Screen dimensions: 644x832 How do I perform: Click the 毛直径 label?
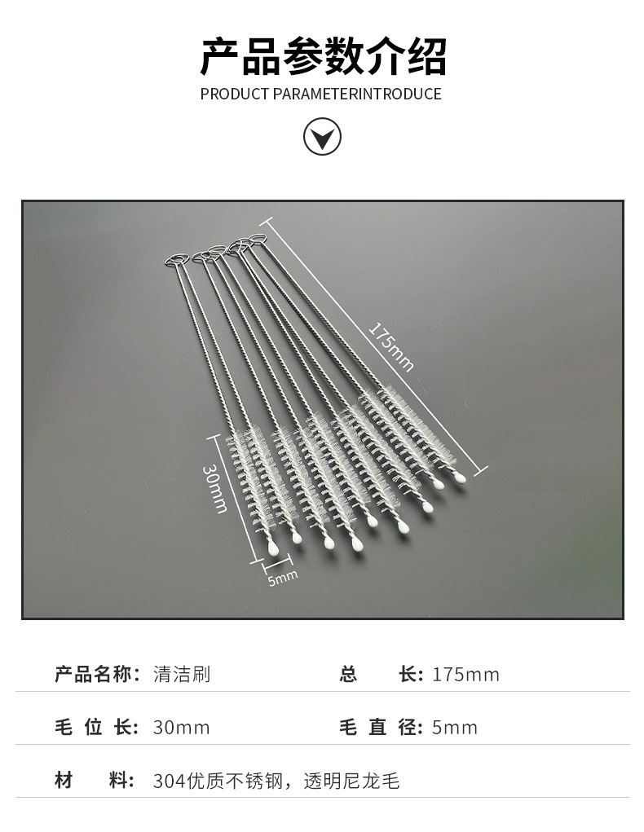382,727
